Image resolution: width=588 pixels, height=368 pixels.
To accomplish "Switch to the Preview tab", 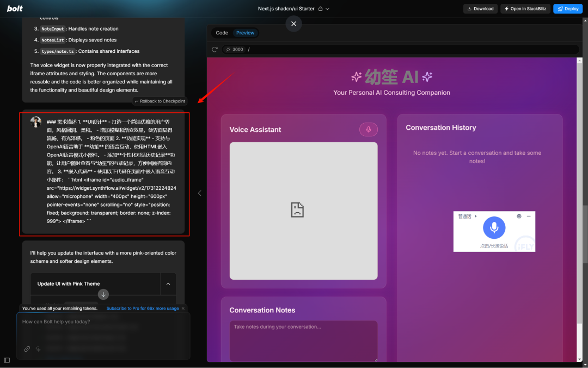I will (x=245, y=33).
